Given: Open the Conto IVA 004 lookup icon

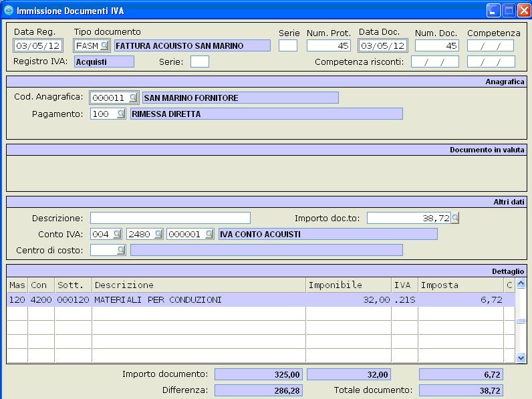Looking at the screenshot, I should coord(118,234).
